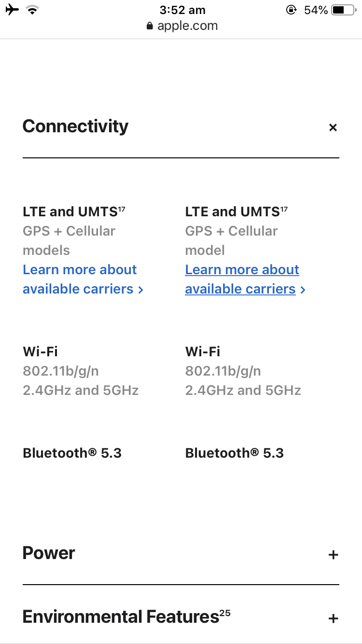
Task: Tap the rotation lock icon in status bar
Action: (x=291, y=10)
